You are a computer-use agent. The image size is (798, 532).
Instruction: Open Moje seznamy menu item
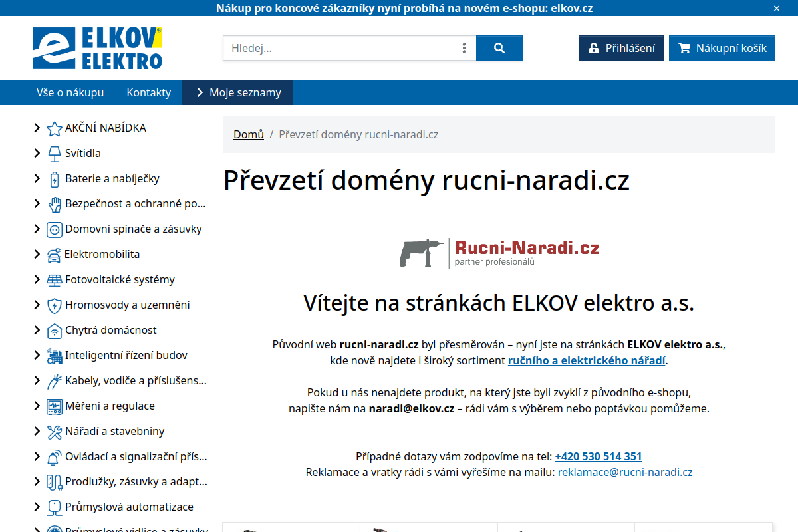tap(237, 92)
